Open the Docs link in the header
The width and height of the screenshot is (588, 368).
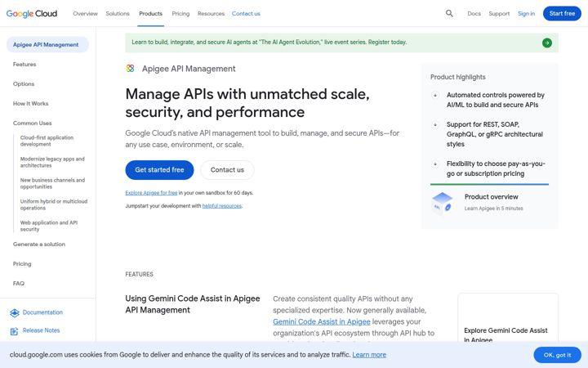pyautogui.click(x=474, y=14)
